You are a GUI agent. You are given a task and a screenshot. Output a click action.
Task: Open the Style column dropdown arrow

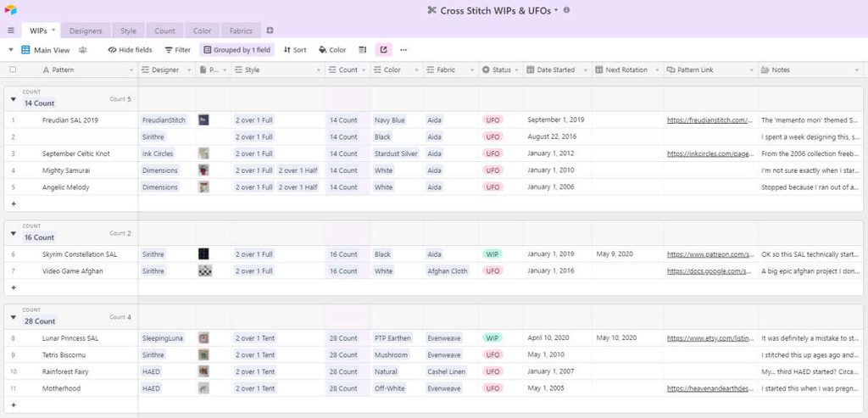click(319, 70)
